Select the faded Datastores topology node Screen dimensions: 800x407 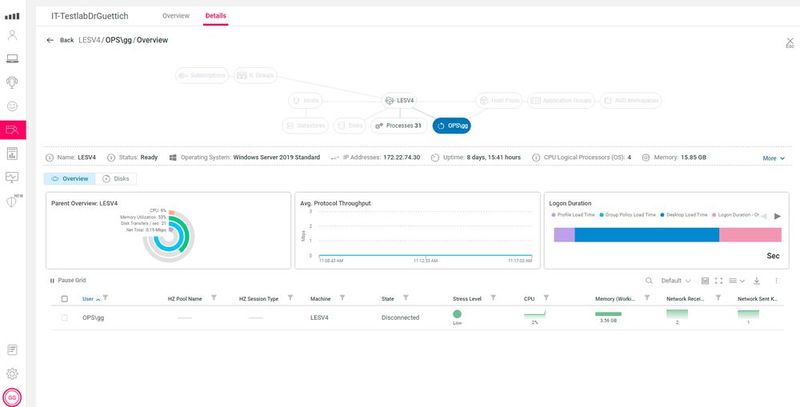[x=305, y=125]
